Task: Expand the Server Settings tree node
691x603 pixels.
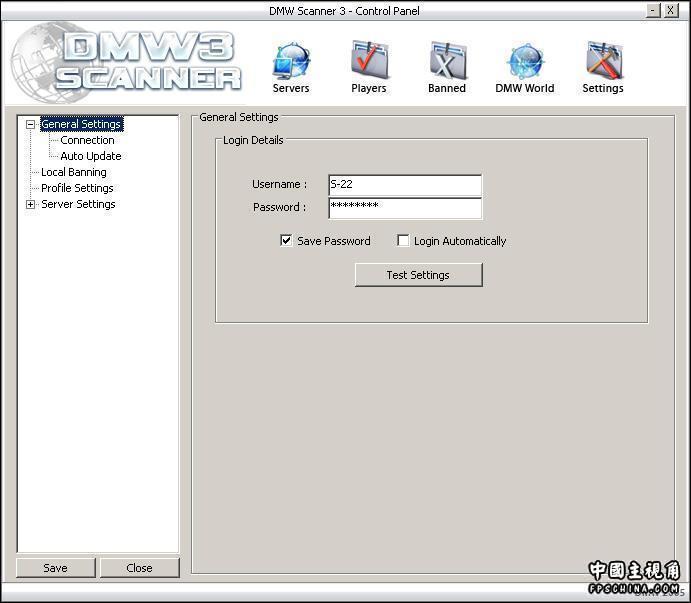Action: point(30,204)
